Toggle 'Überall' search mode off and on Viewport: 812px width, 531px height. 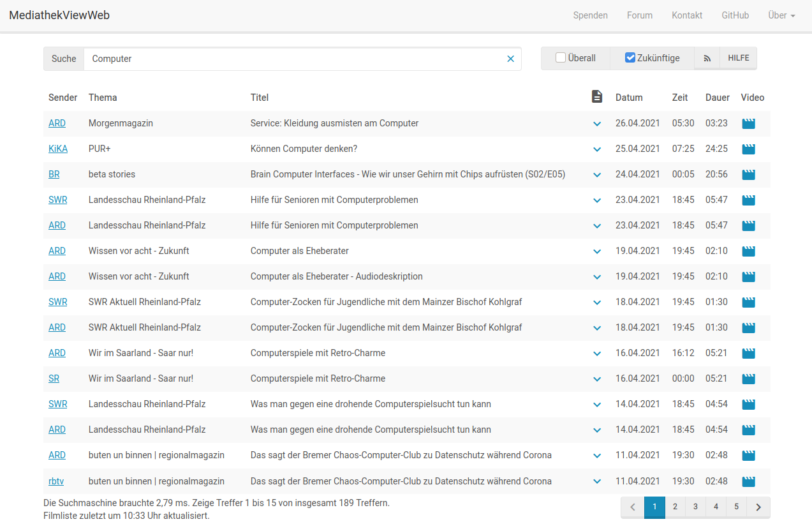click(x=559, y=57)
